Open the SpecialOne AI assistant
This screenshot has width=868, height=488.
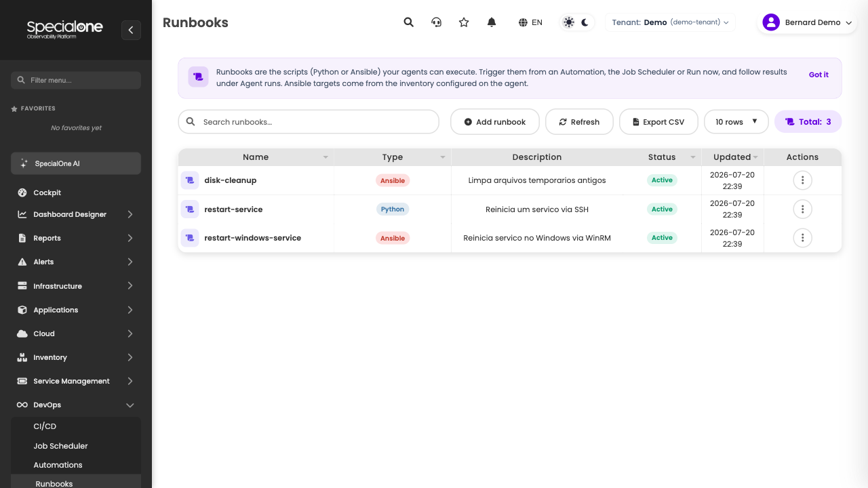pos(76,163)
